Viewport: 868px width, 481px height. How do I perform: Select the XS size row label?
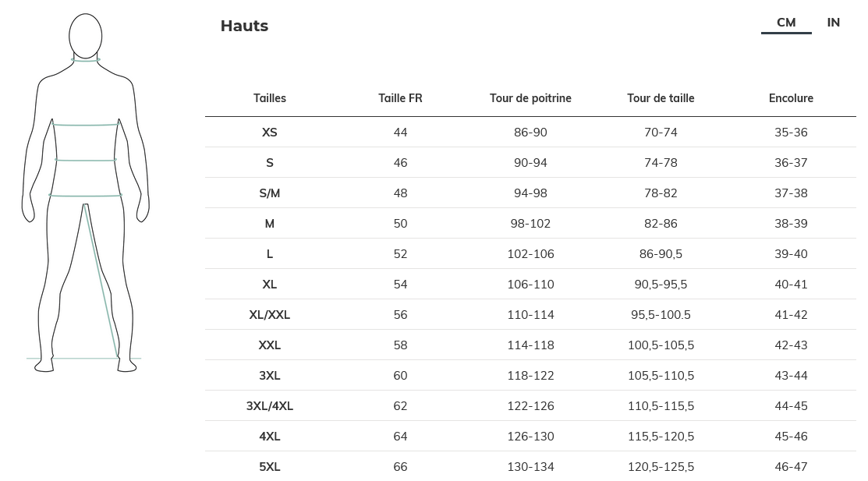pyautogui.click(x=270, y=133)
